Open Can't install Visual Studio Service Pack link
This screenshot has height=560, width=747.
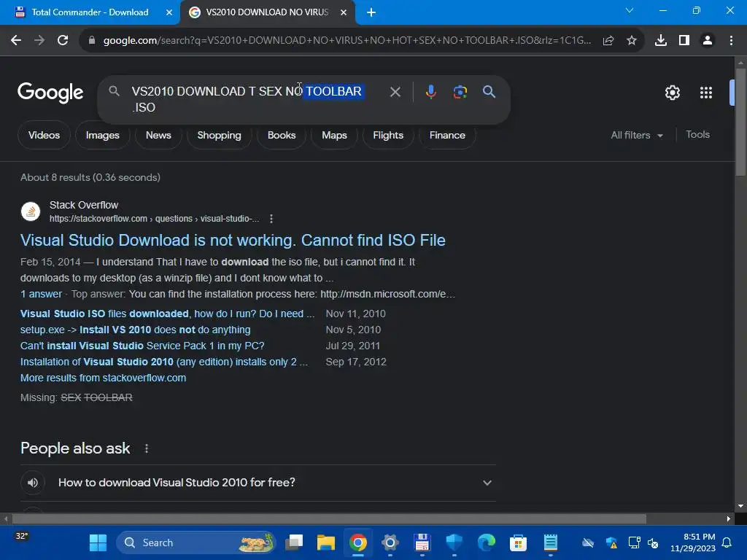click(x=142, y=346)
